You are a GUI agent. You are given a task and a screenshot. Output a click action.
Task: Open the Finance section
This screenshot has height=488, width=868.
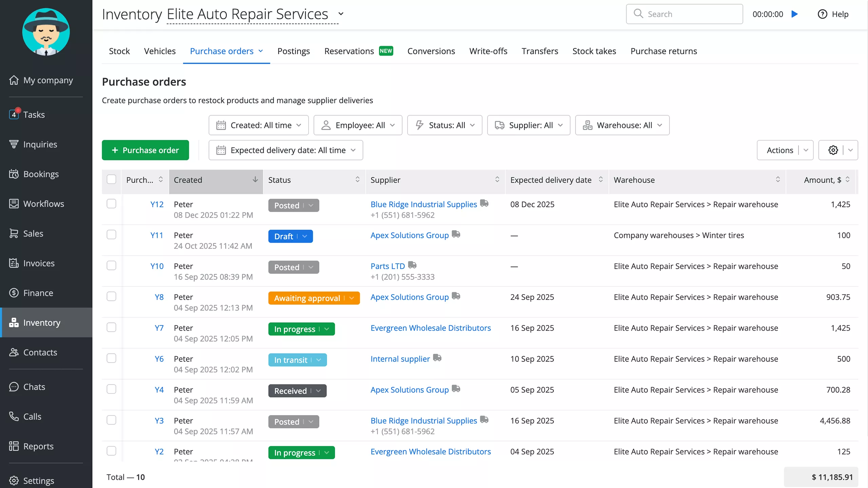(38, 292)
